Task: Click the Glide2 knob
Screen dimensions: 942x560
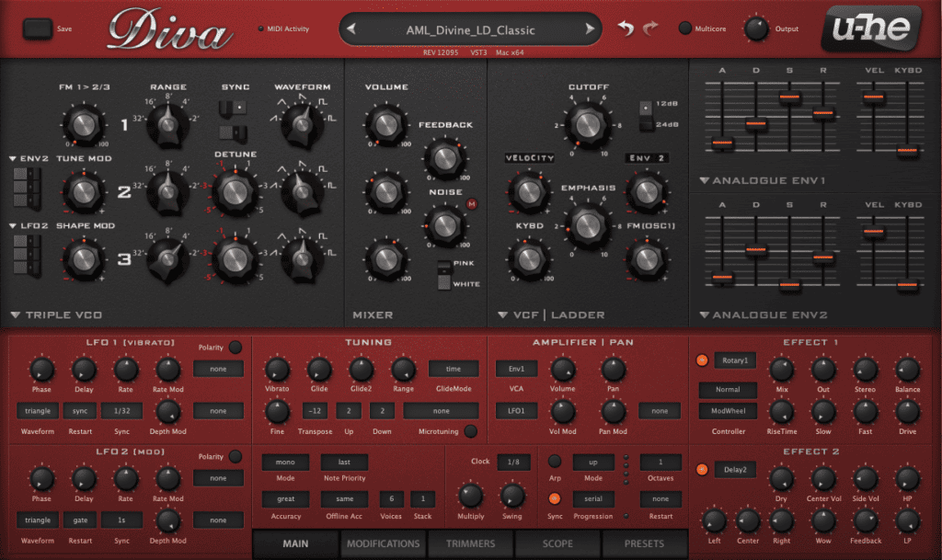Action: click(x=361, y=370)
